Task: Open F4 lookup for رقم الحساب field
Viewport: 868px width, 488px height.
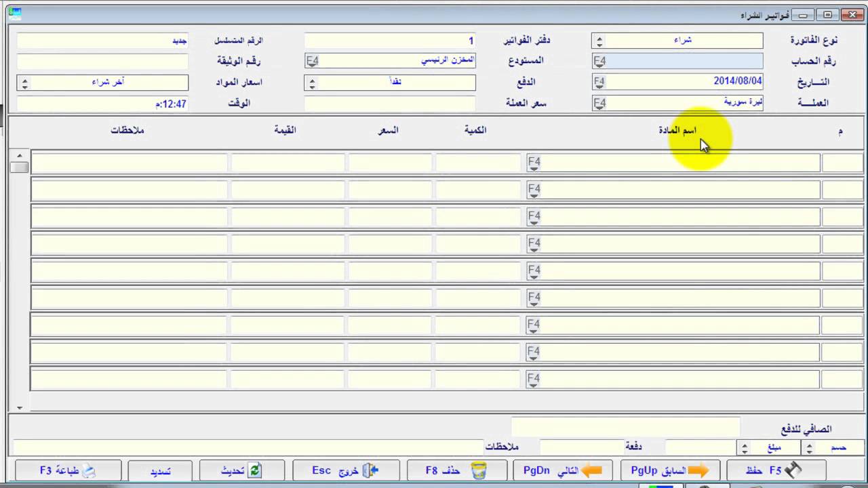Action: point(599,61)
